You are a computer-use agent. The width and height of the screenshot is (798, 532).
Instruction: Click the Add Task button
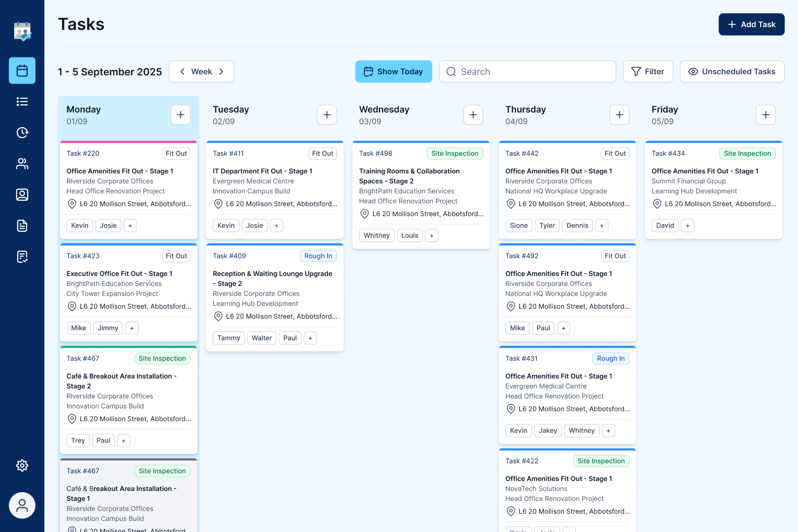point(751,25)
